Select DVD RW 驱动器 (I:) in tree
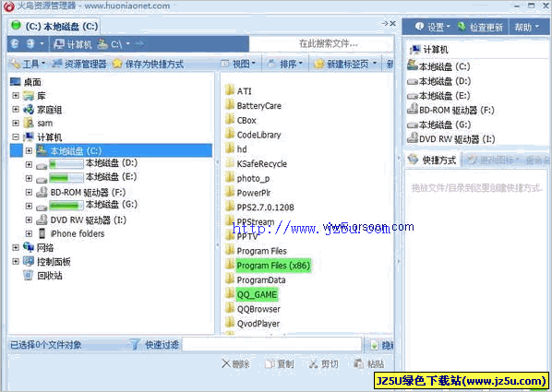This screenshot has height=392, width=552. (x=89, y=220)
